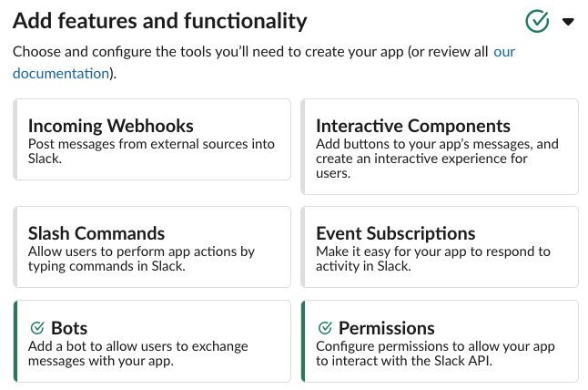Select the Interactive Components feature card
The width and height of the screenshot is (588, 390).
[440, 146]
